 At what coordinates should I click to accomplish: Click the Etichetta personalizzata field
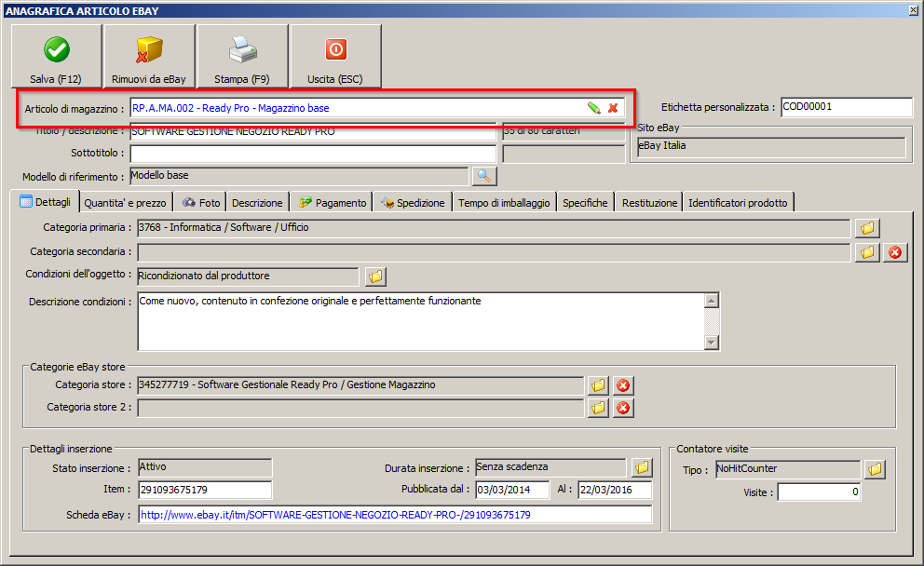(846, 107)
